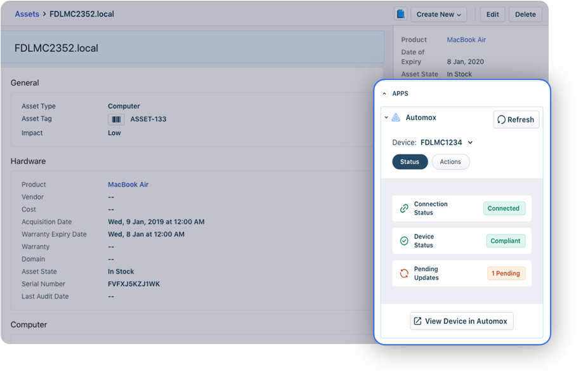Click the Delete button
Screen dimensions: 588x384
(x=525, y=14)
